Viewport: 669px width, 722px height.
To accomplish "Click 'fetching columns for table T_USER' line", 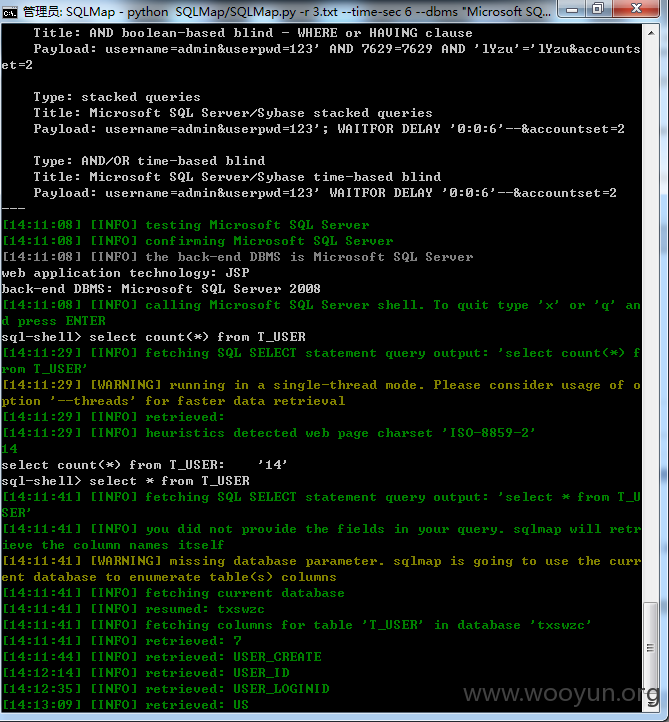I will coord(297,625).
